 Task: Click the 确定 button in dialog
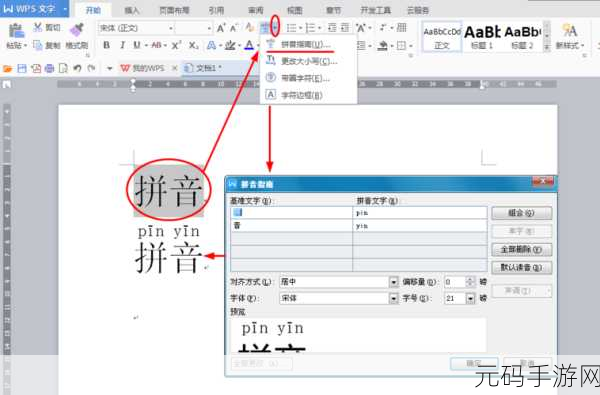click(x=474, y=364)
